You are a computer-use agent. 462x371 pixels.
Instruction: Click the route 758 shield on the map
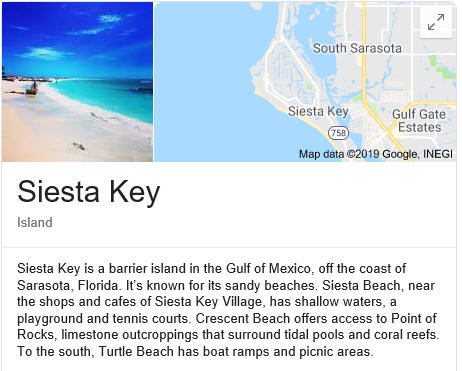pos(338,133)
